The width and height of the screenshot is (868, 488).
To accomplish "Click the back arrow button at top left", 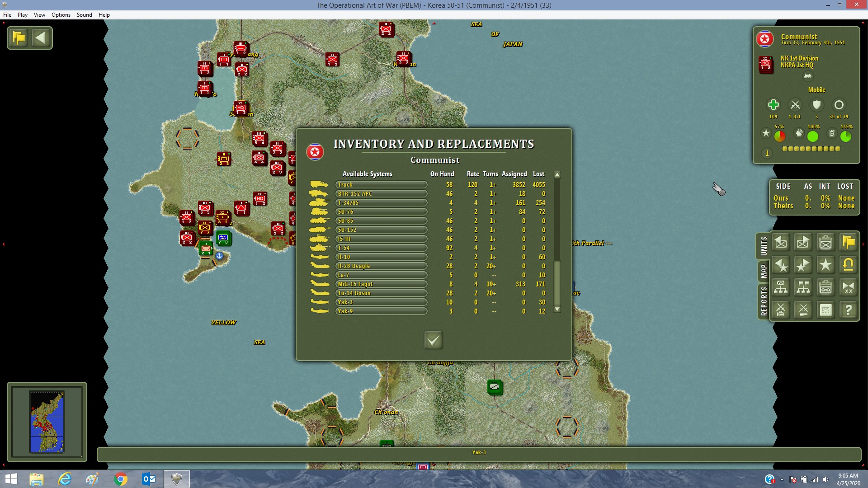I will click(41, 38).
